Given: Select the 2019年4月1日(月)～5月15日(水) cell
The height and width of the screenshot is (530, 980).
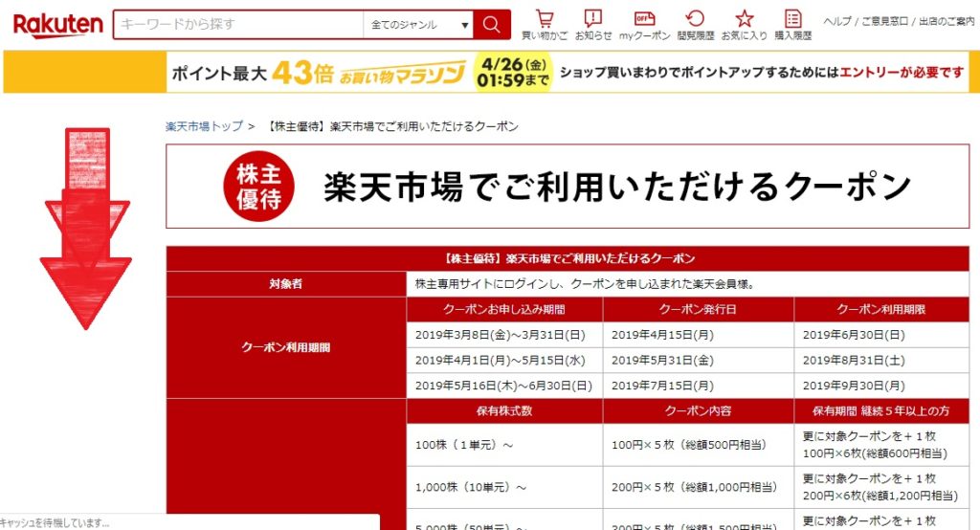Looking at the screenshot, I should coord(504,361).
